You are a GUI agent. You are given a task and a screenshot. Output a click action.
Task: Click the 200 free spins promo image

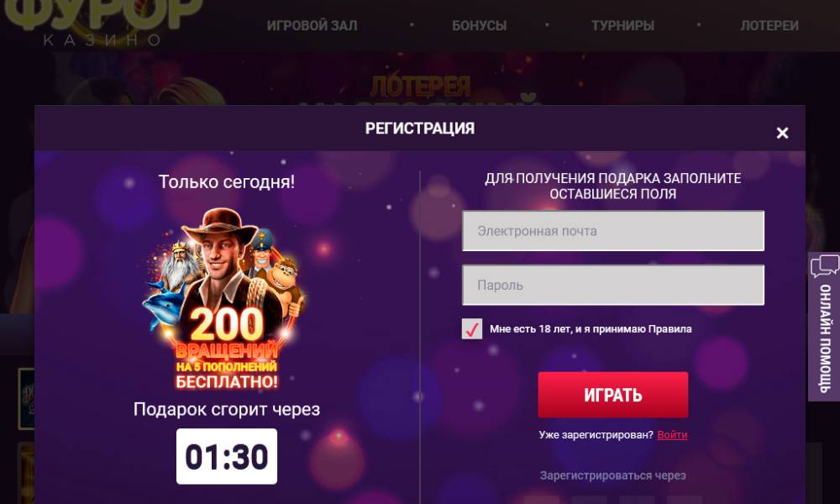226,299
